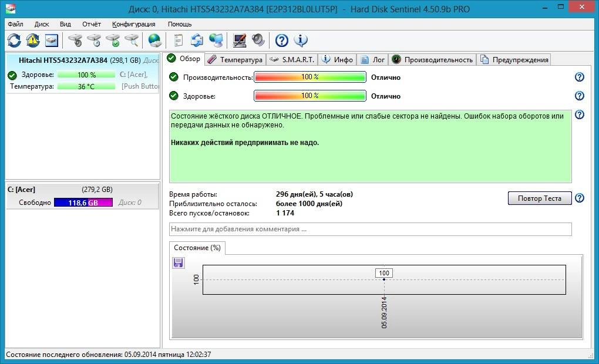
Task: Click the Hard Disk Sentinel title bar app icon
Action: pos(11,8)
